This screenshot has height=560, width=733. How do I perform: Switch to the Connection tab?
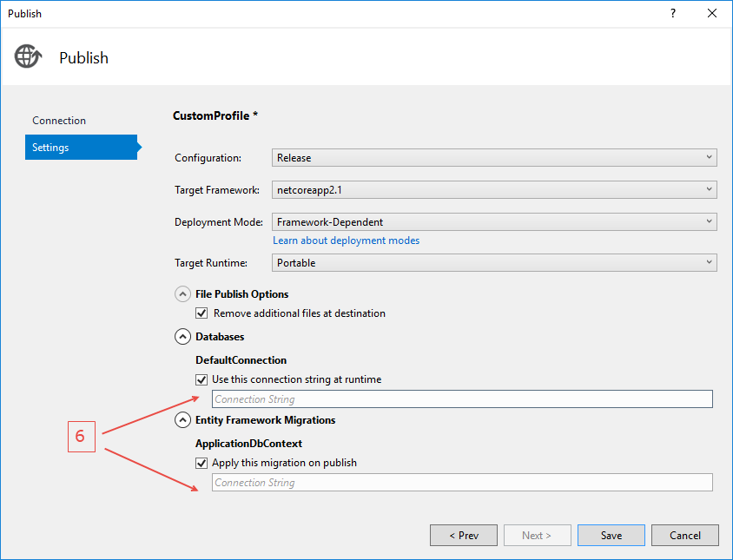(x=59, y=121)
